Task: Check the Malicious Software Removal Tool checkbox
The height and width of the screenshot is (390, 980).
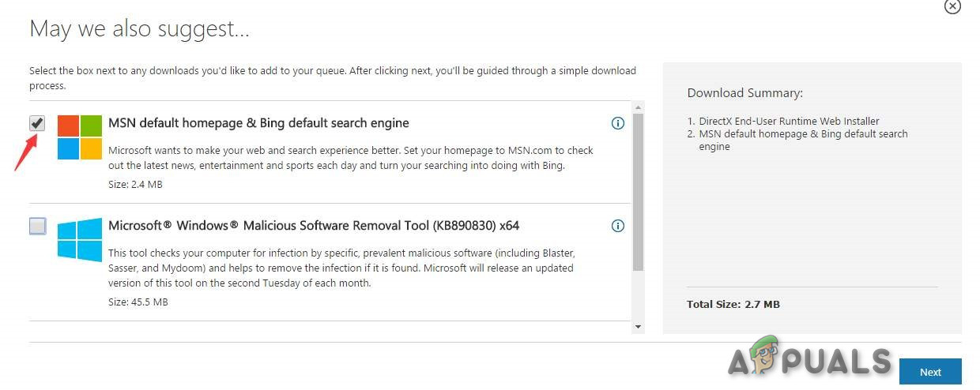Action: point(37,227)
